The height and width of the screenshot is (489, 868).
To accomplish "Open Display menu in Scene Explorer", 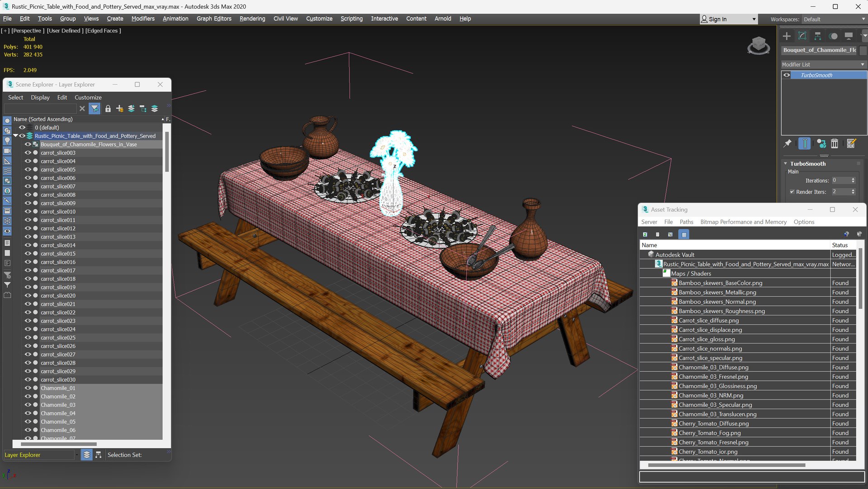I will (40, 97).
